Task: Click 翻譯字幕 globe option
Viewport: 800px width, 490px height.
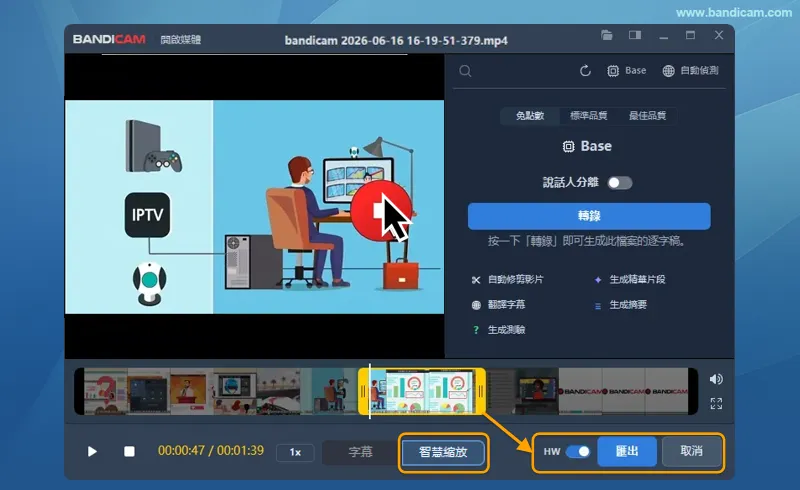Action: click(x=498, y=305)
